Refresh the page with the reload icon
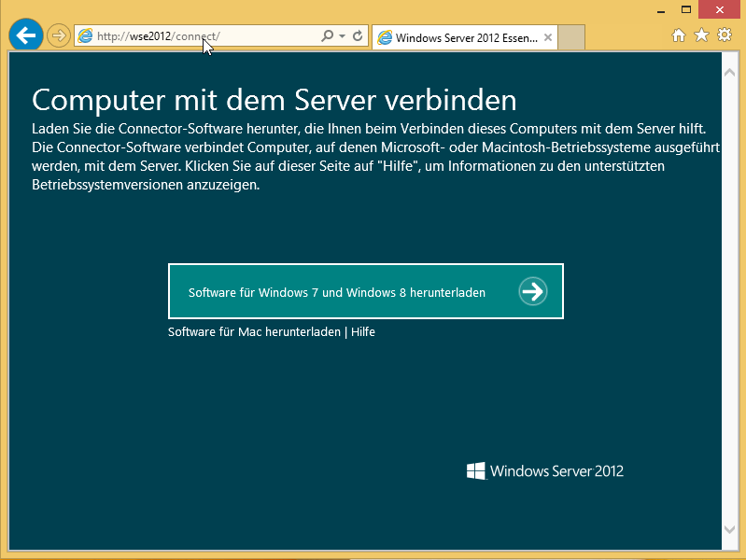The image size is (746, 560). [x=358, y=36]
